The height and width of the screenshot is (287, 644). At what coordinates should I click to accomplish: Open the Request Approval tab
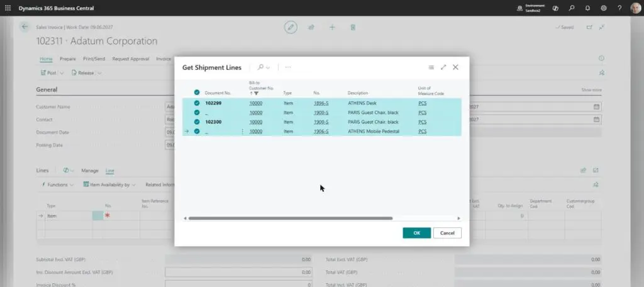pos(131,59)
